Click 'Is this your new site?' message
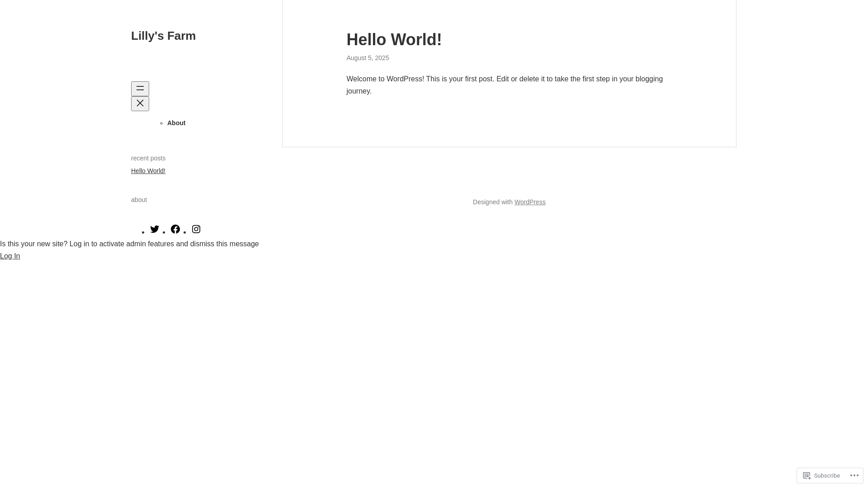The image size is (868, 488). point(129,244)
